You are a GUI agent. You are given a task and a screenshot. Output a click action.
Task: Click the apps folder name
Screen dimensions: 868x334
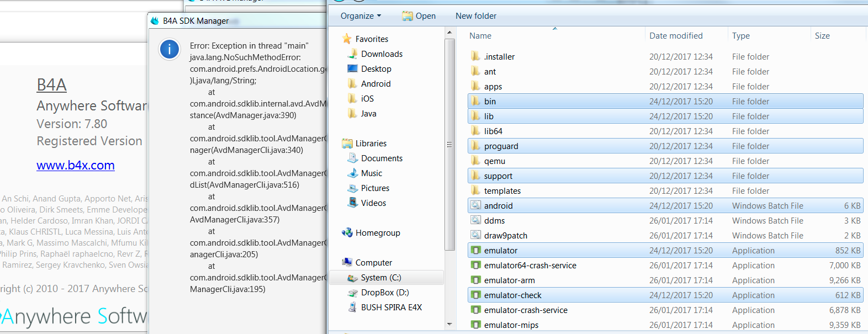493,86
